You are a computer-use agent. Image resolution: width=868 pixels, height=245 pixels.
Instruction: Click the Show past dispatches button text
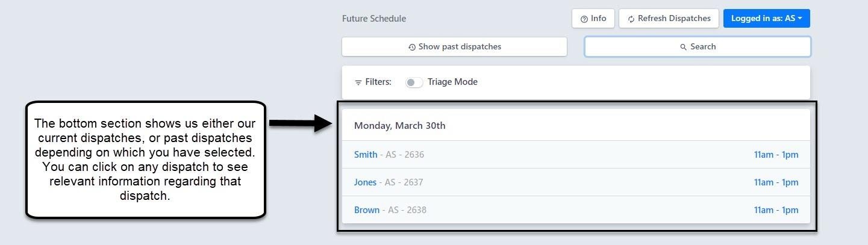coord(460,46)
